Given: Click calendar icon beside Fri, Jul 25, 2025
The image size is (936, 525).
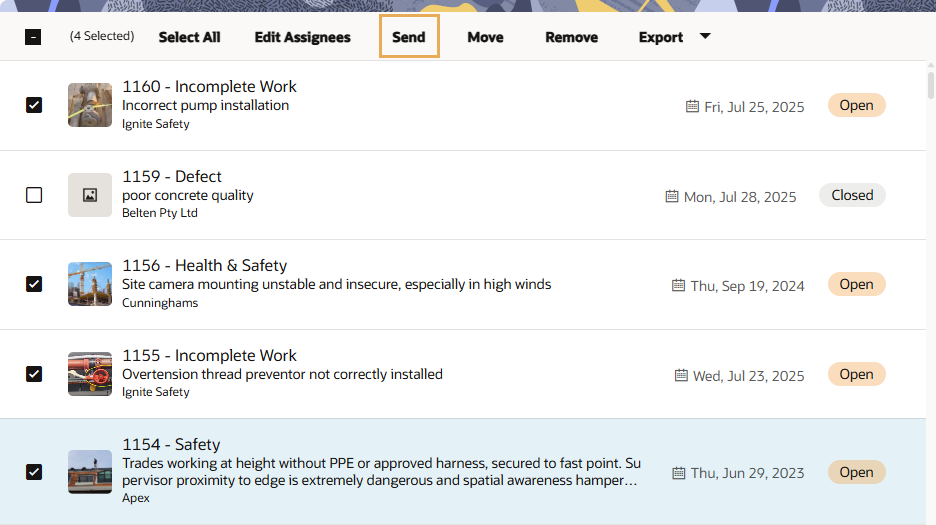Looking at the screenshot, I should [692, 106].
